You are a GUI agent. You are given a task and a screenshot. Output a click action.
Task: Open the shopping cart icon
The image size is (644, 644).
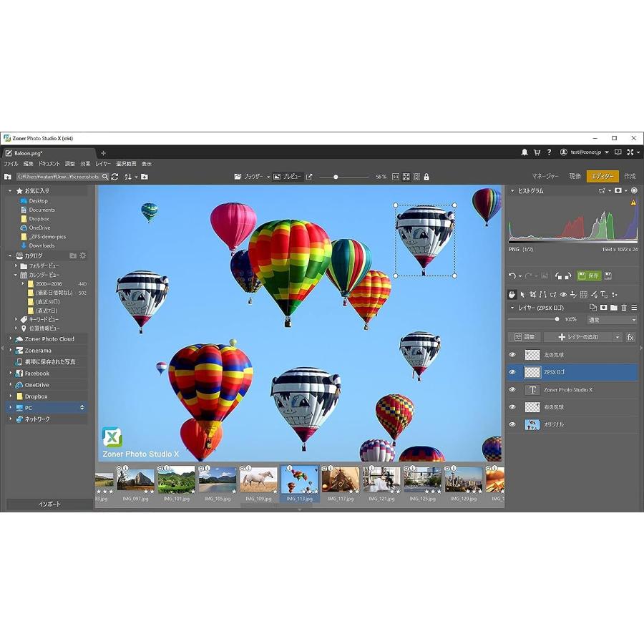point(537,152)
